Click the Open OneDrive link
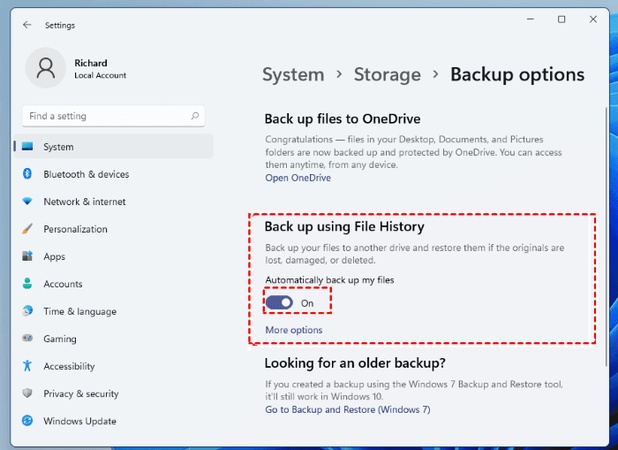Viewport: 618px width, 450px height. tap(298, 178)
